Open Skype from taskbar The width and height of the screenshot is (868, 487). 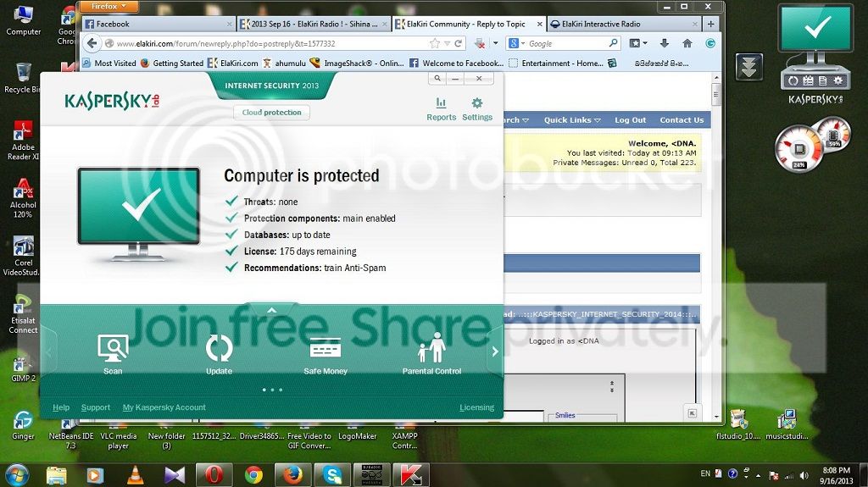(332, 475)
